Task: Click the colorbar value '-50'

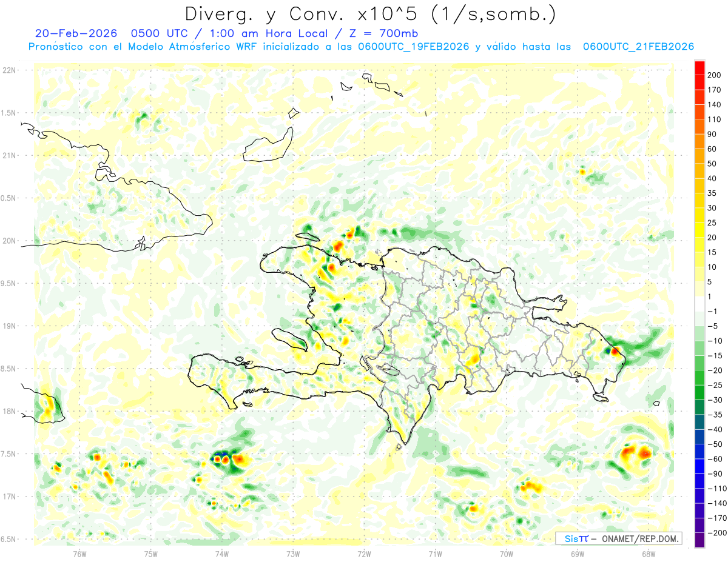Action: (716, 444)
